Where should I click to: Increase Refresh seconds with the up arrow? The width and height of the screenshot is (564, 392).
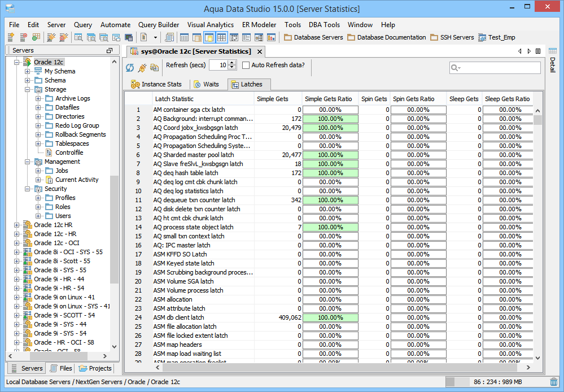(232, 63)
